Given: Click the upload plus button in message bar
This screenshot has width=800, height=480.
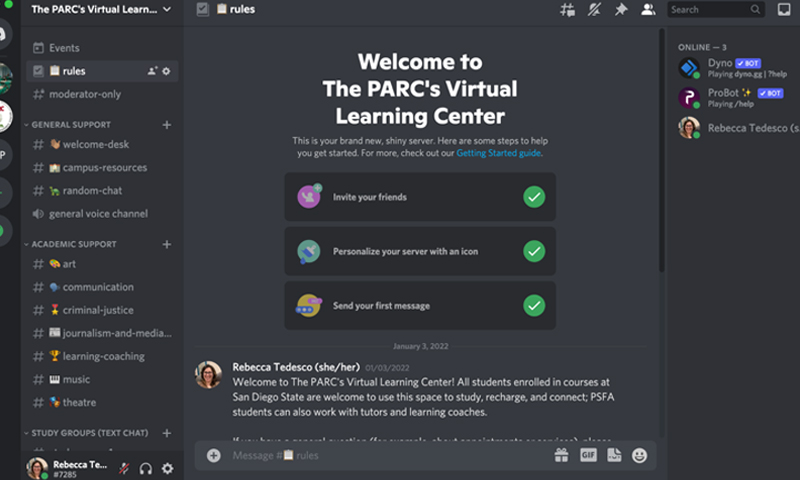Looking at the screenshot, I should click(214, 456).
